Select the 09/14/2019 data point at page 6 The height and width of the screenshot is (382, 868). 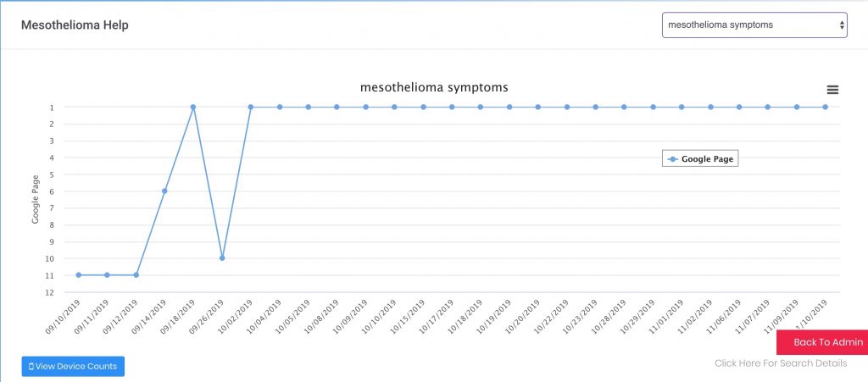[x=164, y=191]
